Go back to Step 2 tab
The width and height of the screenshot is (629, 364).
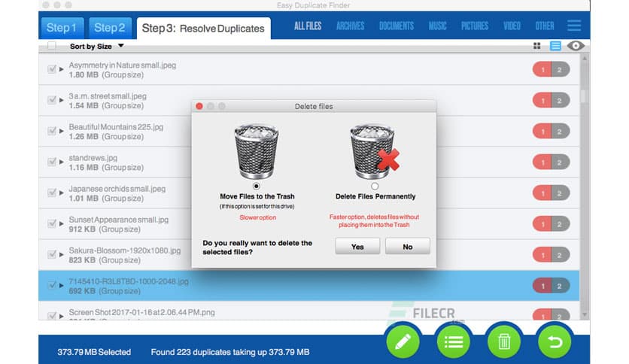(x=110, y=28)
